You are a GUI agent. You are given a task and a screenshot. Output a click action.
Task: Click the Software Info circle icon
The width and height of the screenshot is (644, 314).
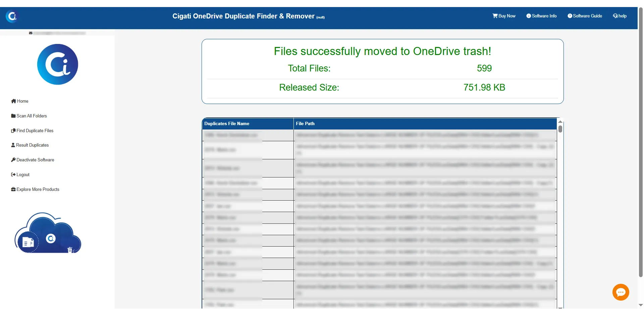pos(529,16)
